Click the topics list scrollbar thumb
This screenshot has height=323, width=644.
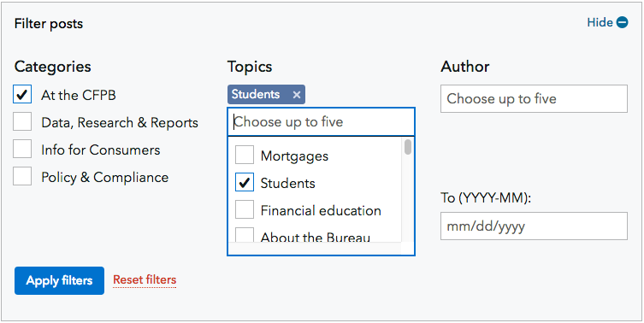[x=407, y=147]
